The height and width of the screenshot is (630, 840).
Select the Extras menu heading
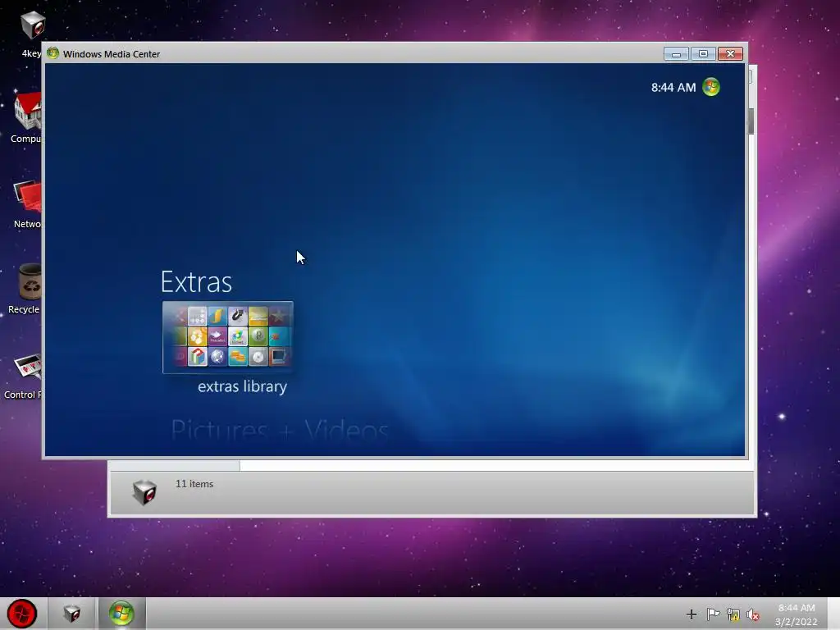coord(196,282)
